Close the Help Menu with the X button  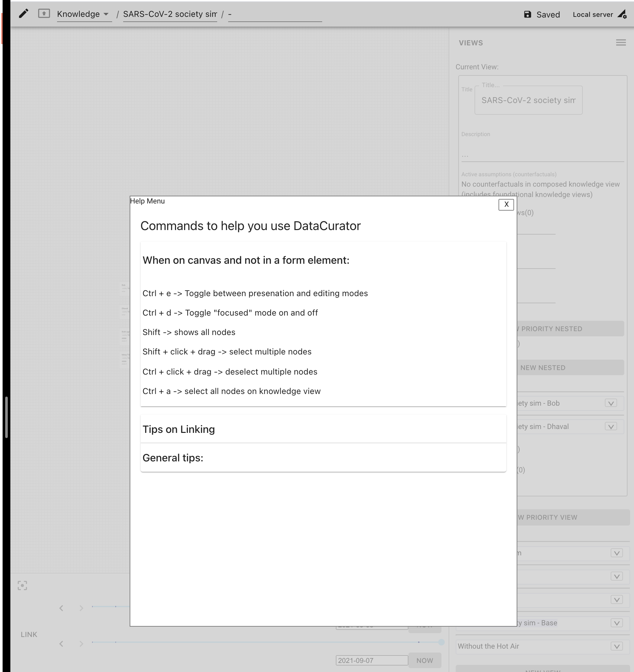coord(506,204)
